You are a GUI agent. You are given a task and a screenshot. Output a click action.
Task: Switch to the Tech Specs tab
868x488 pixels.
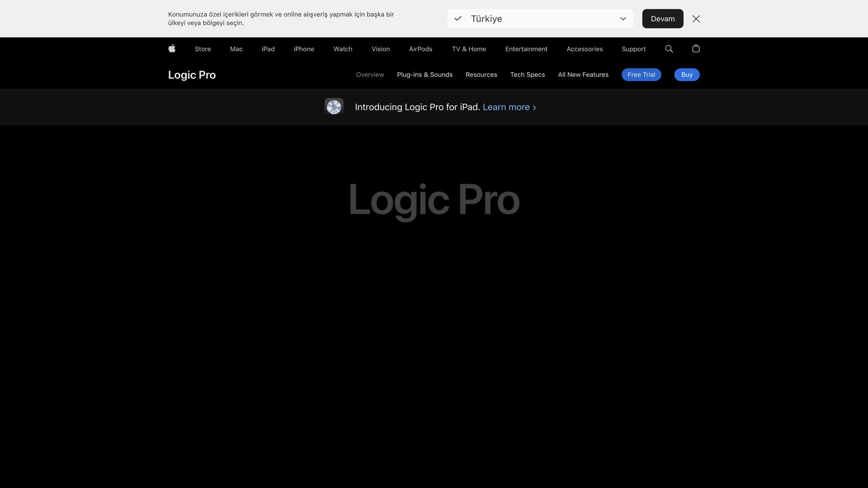coord(527,75)
